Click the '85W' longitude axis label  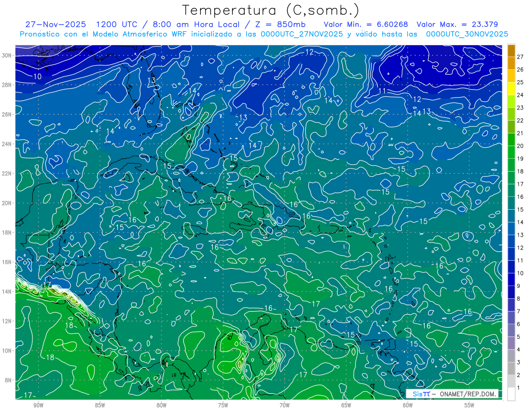[x=100, y=405]
